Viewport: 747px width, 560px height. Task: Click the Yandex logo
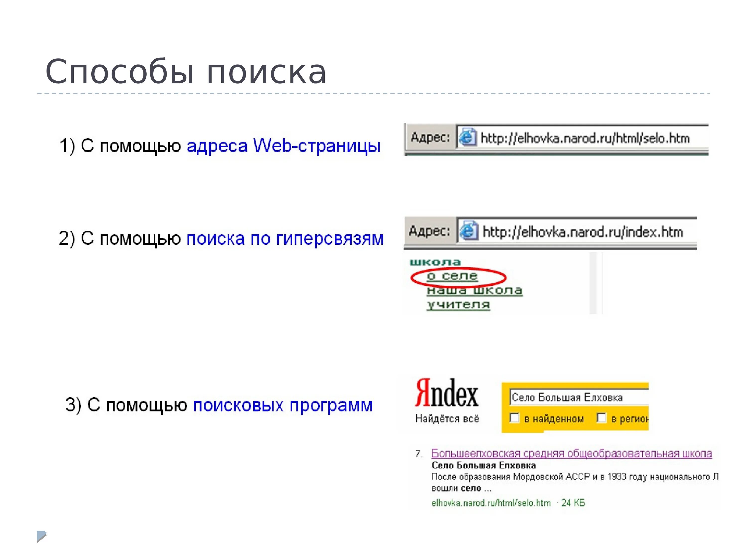446,392
